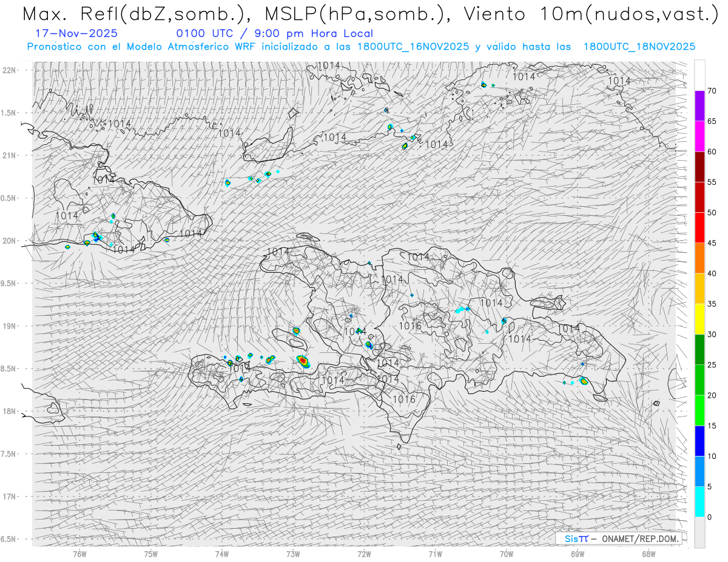Click the colorbar tick label '50'
The image size is (728, 562).
pos(712,213)
